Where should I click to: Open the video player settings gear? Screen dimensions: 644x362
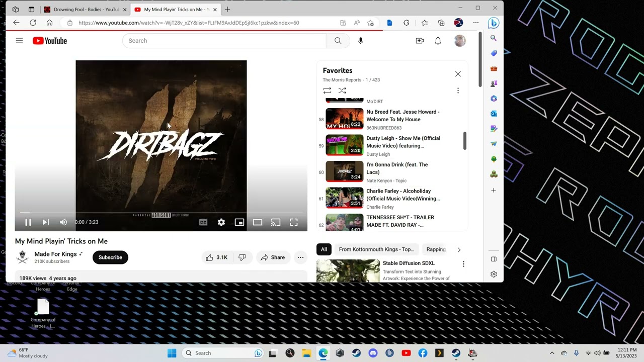pos(221,222)
